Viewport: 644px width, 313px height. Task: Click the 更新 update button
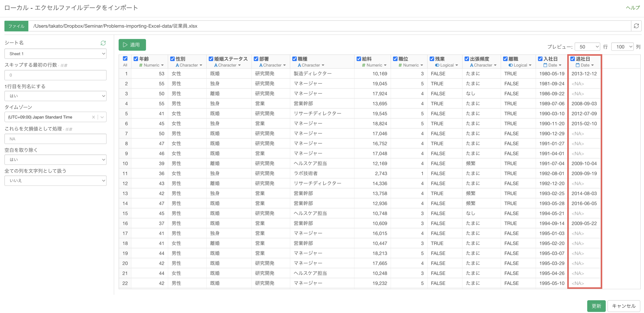pos(596,306)
